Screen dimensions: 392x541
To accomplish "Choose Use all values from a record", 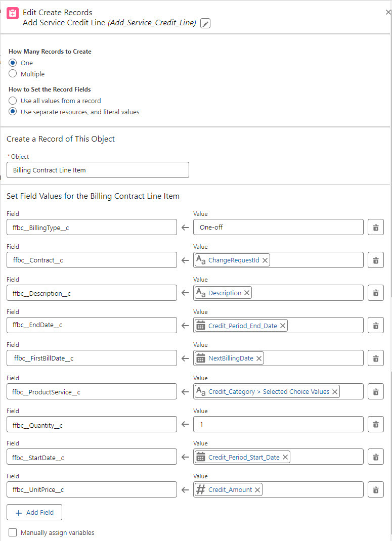I will coord(13,101).
